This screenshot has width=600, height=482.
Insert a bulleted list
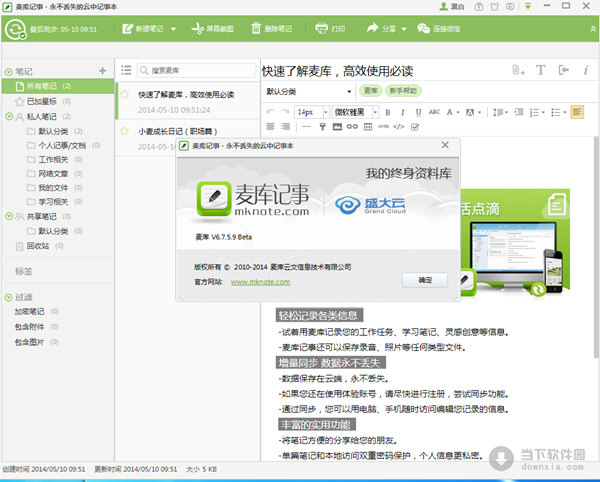pyautogui.click(x=558, y=112)
